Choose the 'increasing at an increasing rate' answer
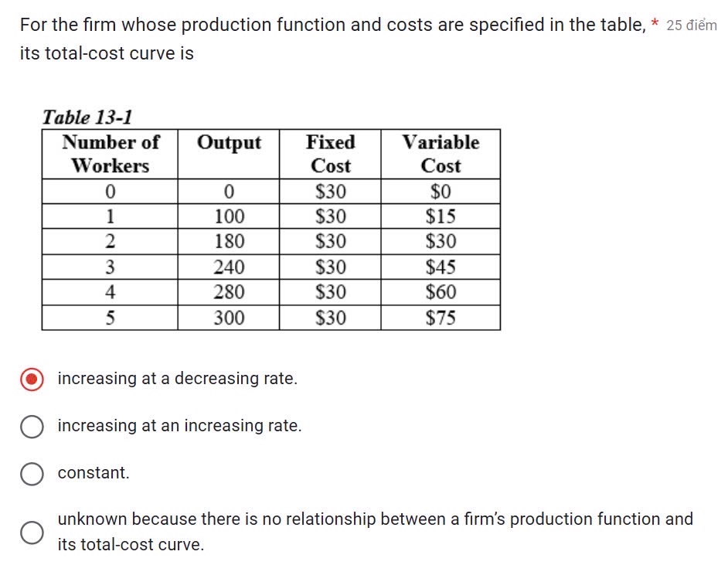 coord(32,426)
